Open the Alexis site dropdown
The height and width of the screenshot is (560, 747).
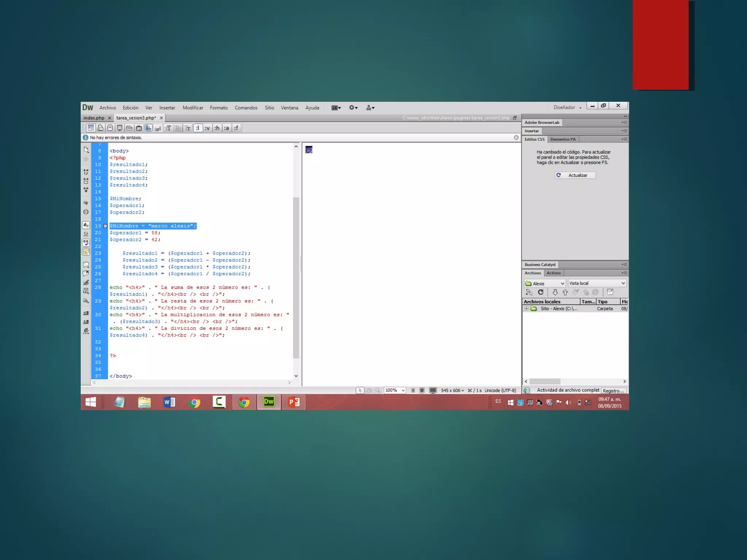[545, 283]
